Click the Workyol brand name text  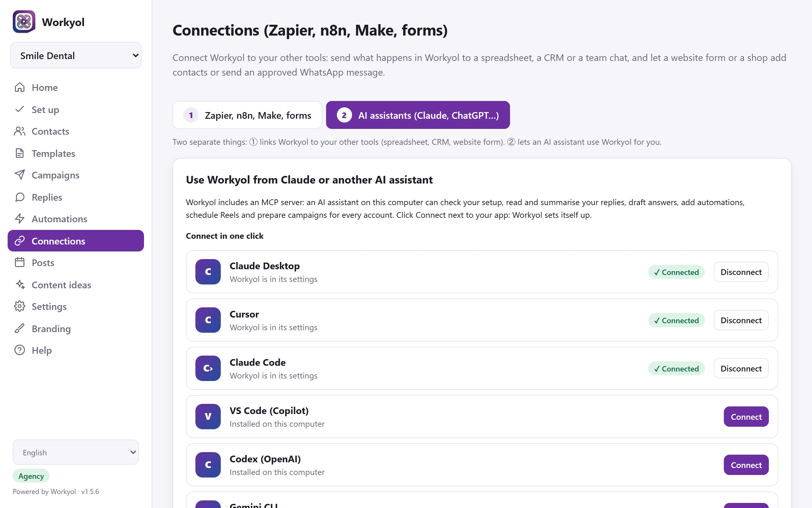[63, 22]
